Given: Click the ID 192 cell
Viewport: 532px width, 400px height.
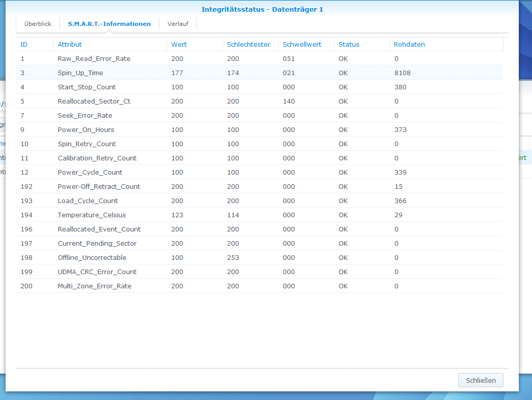Looking at the screenshot, I should 26,187.
